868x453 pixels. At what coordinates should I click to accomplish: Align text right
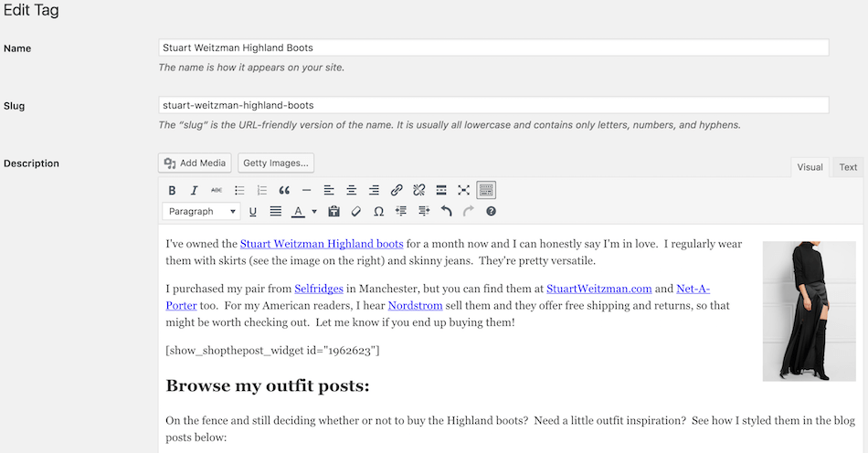click(374, 190)
